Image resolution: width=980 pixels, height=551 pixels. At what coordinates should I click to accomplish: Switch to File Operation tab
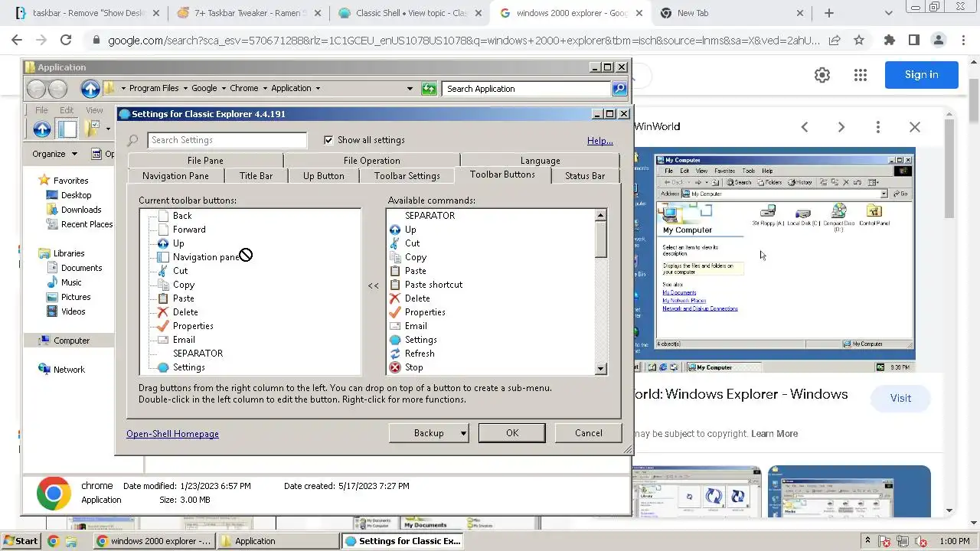click(371, 161)
